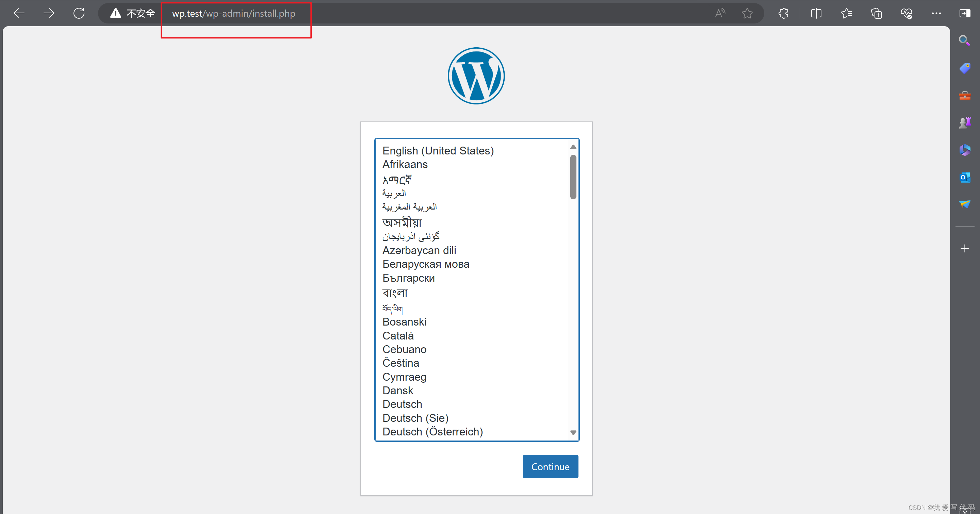Open Outlook from the sidebar
This screenshot has height=514, width=980.
(965, 177)
